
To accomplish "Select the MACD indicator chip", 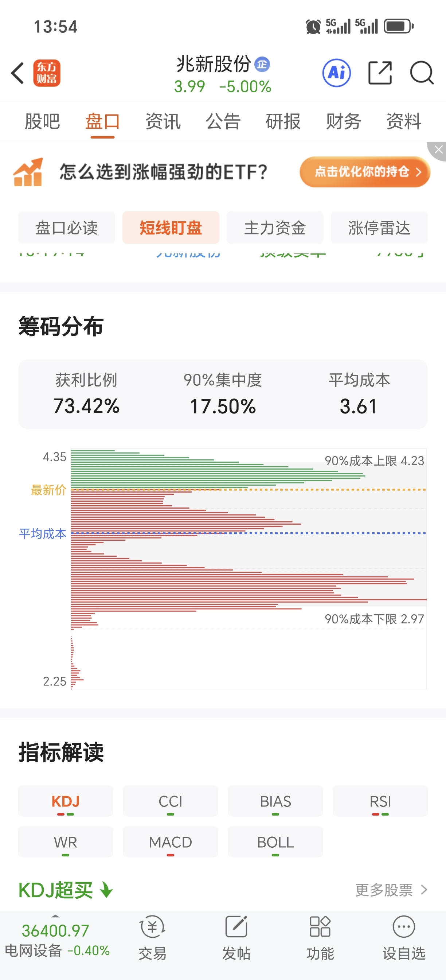I will 170,841.
